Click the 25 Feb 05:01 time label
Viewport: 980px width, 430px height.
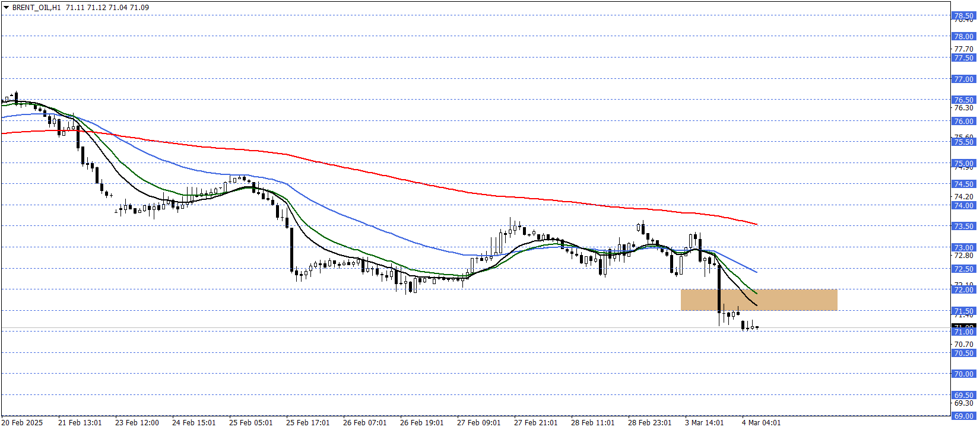251,423
